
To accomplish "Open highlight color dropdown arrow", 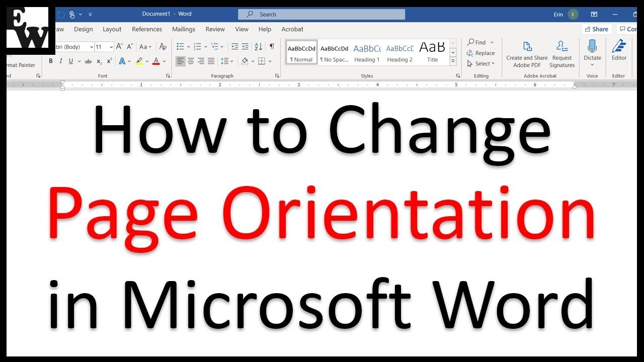I will tap(147, 61).
